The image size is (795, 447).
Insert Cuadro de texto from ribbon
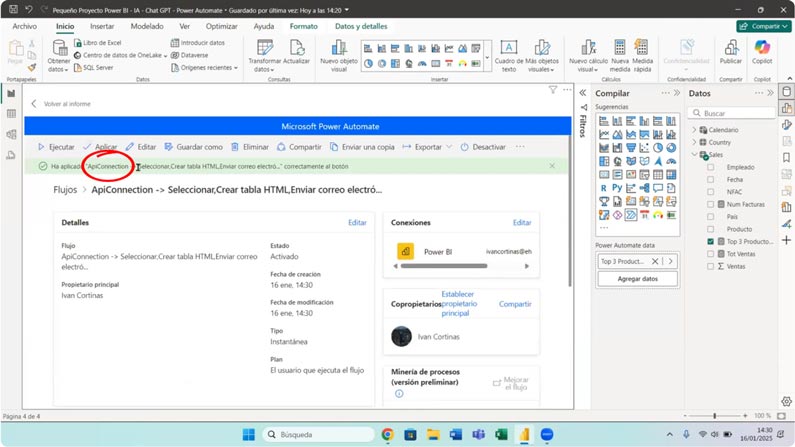(508, 54)
